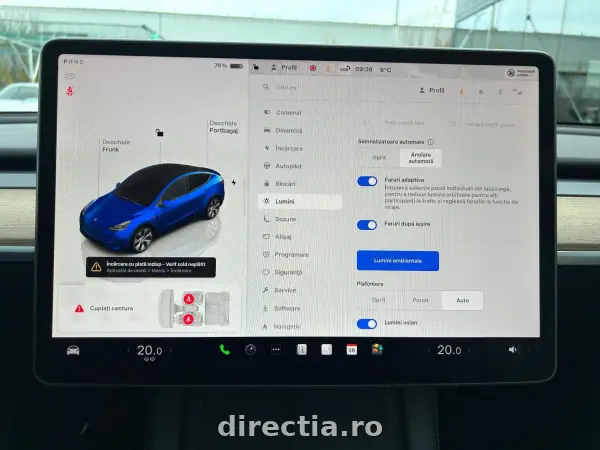Open the Toybox colorful app icon
This screenshot has height=450, width=600.
pyautogui.click(x=377, y=349)
